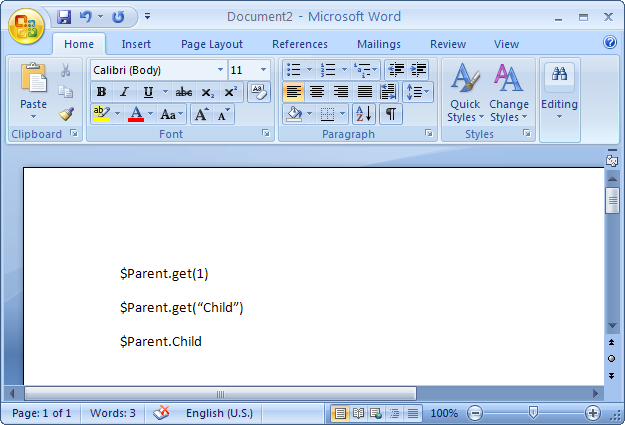
Task: Justify the paragraph text
Action: [x=364, y=92]
